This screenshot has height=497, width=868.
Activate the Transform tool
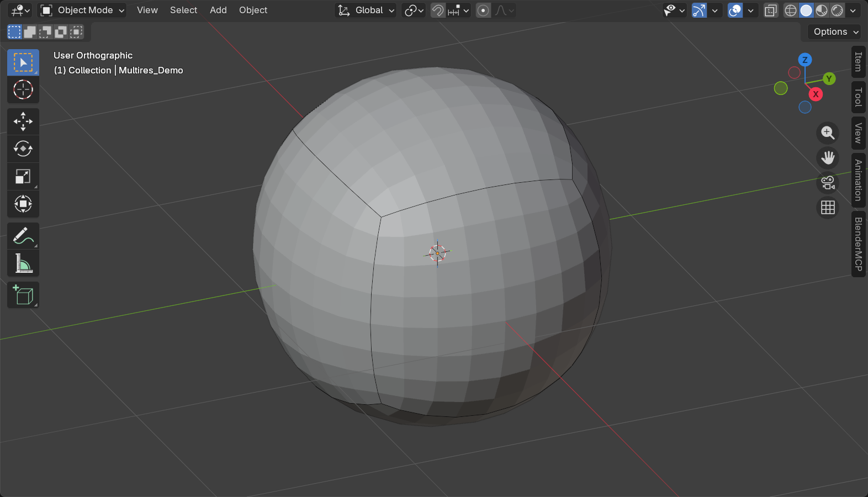coord(23,204)
